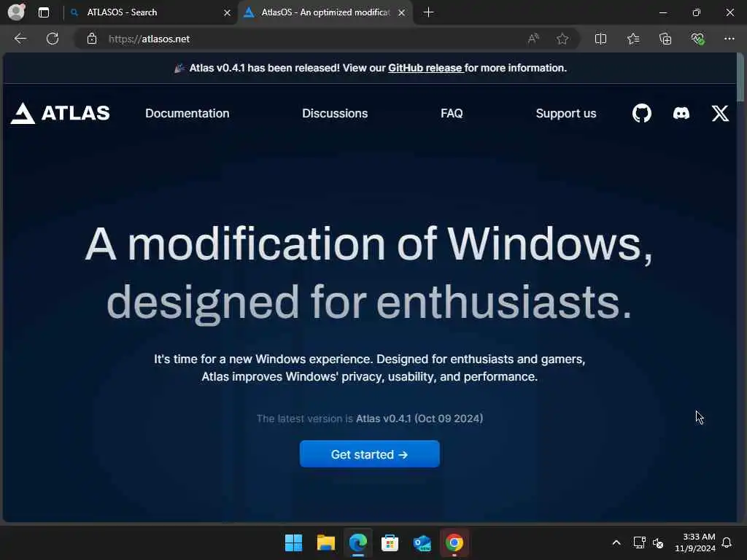Open Browser essentials heart icon
The image size is (747, 560).
697,39
